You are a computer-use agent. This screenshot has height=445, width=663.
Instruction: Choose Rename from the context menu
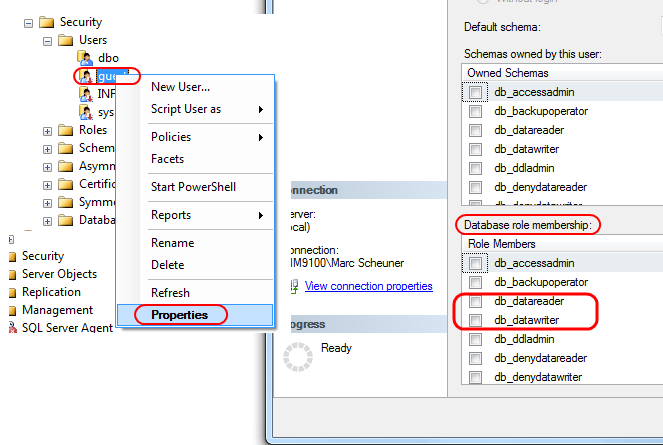point(195,243)
